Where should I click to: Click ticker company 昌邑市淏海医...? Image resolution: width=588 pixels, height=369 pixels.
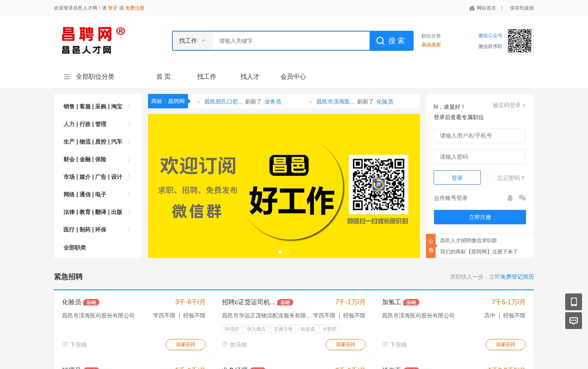coord(336,102)
